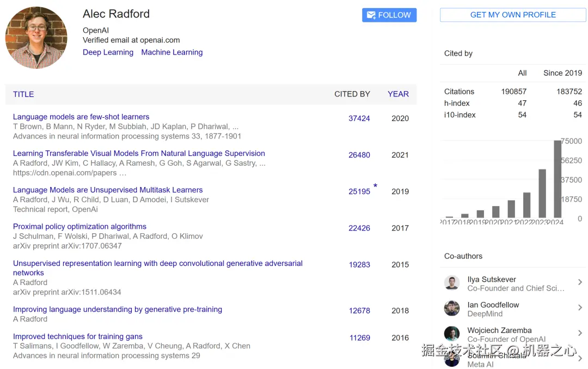Open Wojciech Zaremba's co-author avatar

click(452, 334)
